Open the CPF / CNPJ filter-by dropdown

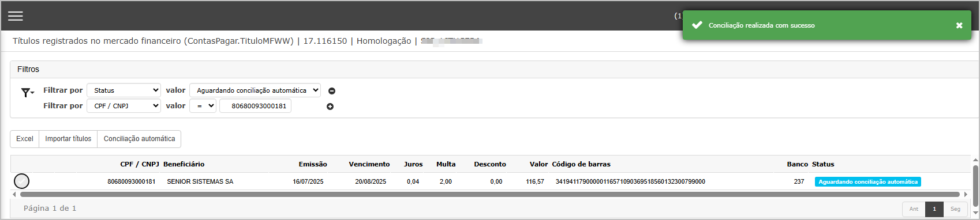point(124,106)
